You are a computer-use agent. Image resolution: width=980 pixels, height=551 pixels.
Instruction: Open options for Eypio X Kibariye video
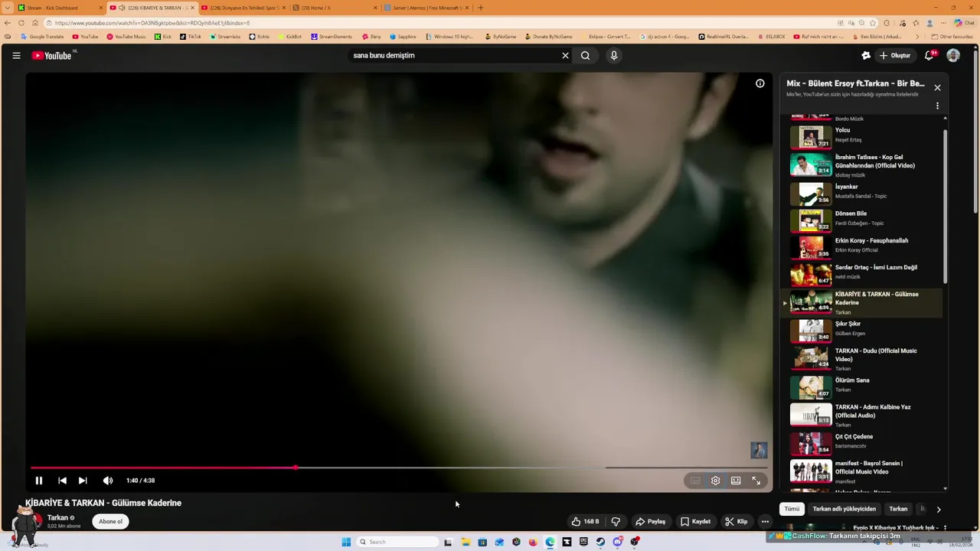click(945, 528)
